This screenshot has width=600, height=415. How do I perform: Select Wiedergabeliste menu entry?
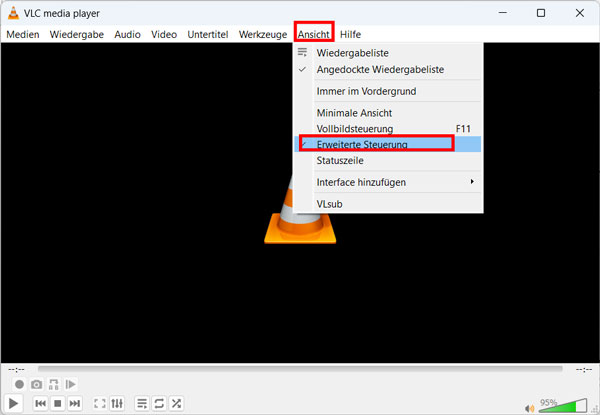click(387, 53)
